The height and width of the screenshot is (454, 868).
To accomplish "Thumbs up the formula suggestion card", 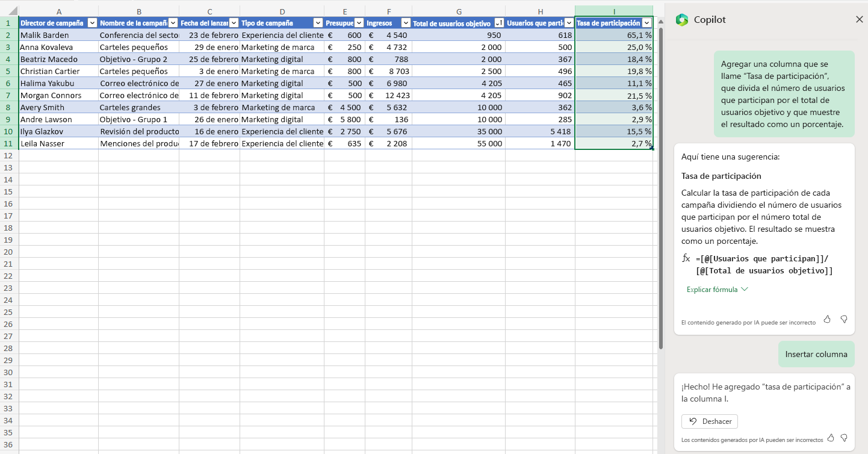I will point(827,319).
